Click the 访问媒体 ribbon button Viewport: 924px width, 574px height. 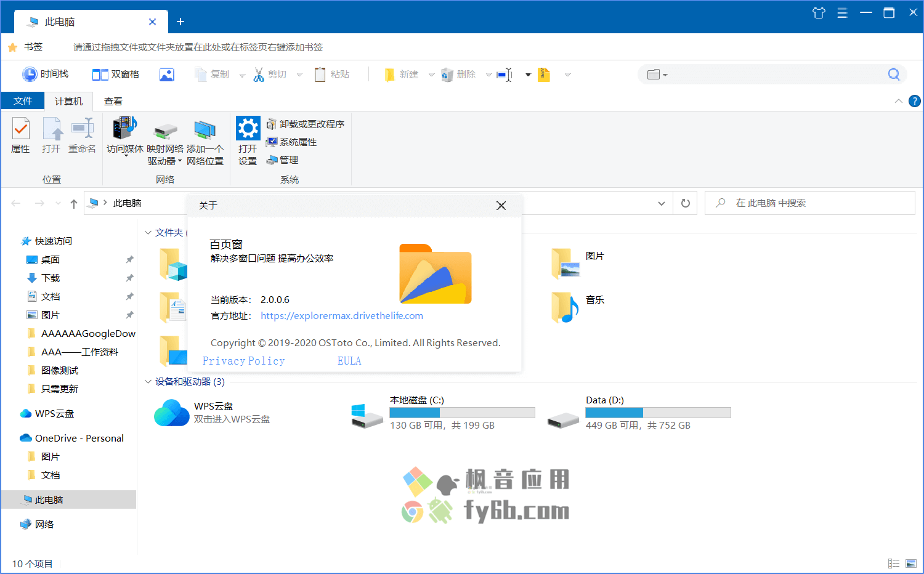(x=125, y=137)
